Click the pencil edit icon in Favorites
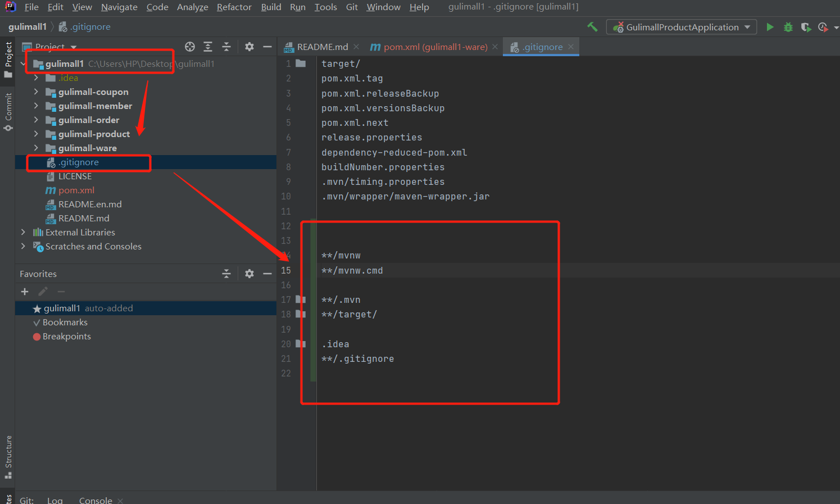The height and width of the screenshot is (504, 840). pos(43,292)
